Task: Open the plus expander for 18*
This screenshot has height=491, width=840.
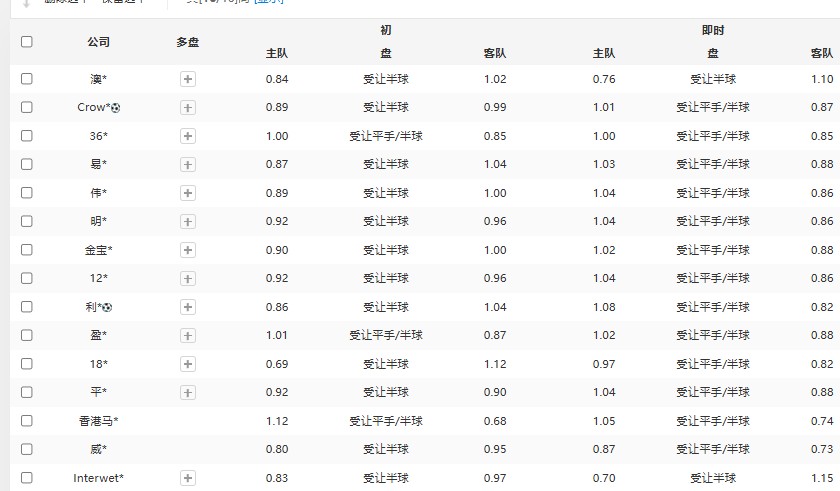Action: pyautogui.click(x=188, y=364)
